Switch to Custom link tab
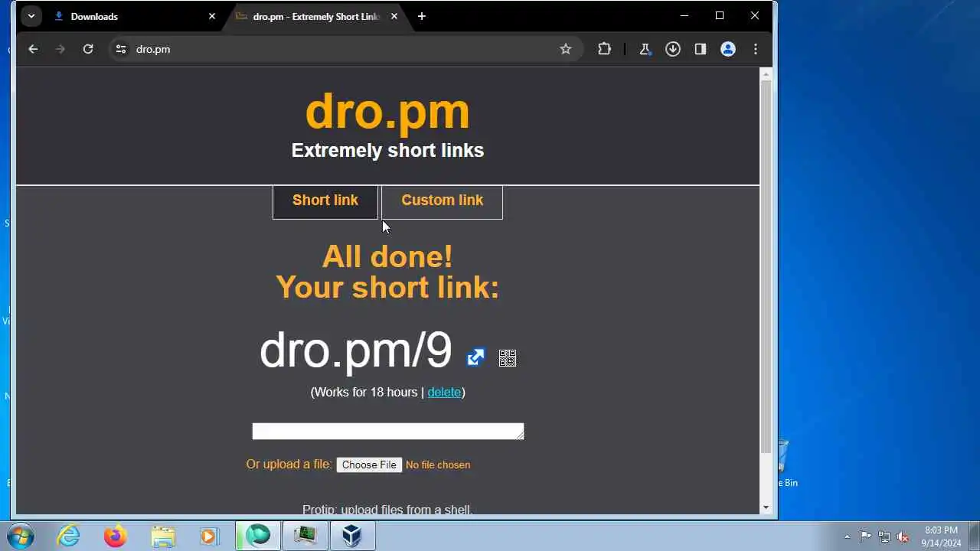The height and width of the screenshot is (551, 980). pos(442,201)
